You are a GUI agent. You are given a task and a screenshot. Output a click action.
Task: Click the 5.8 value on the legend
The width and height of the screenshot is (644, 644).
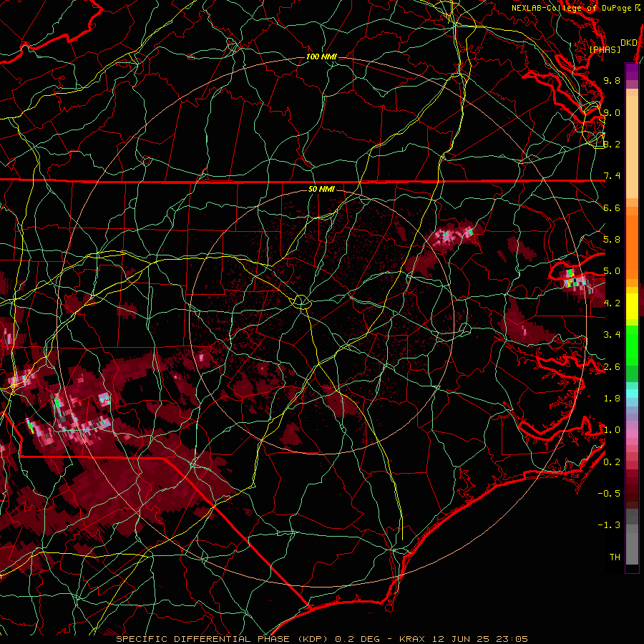click(612, 240)
